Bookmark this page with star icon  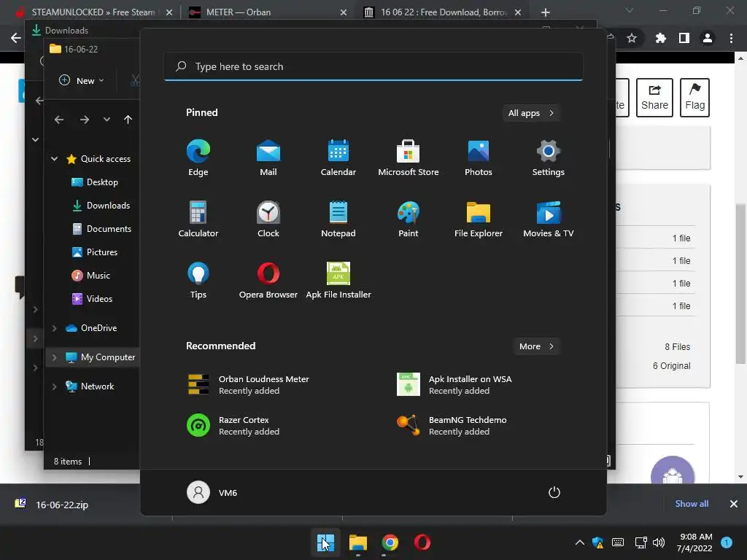coord(632,38)
